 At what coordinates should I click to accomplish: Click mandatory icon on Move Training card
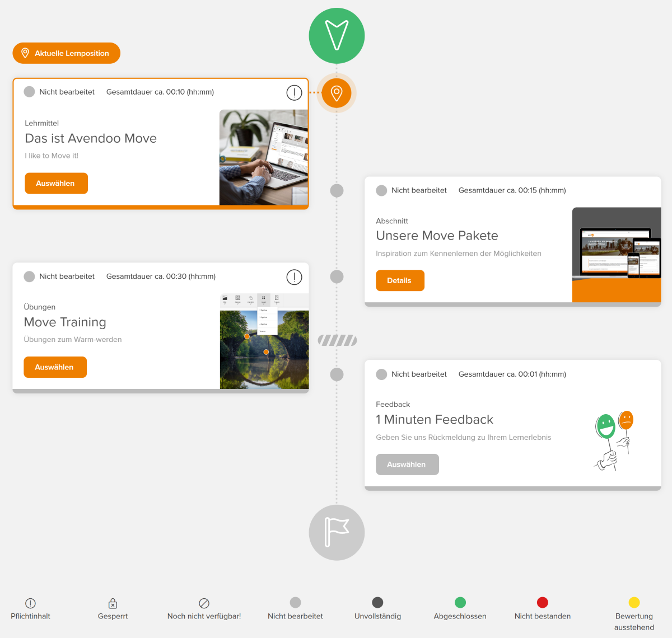tap(294, 277)
